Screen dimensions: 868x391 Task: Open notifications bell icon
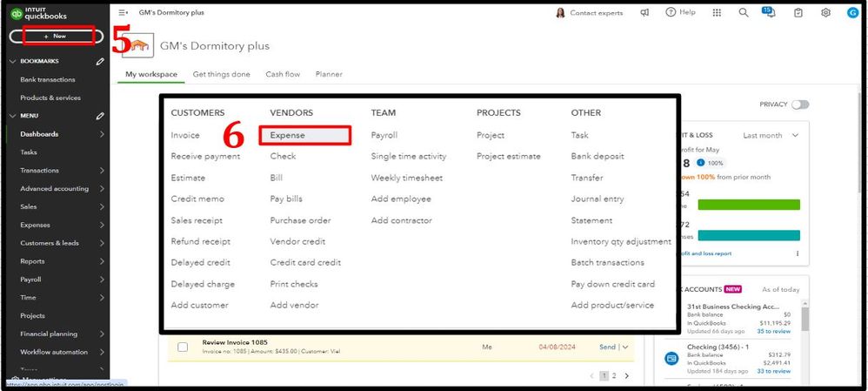point(770,13)
